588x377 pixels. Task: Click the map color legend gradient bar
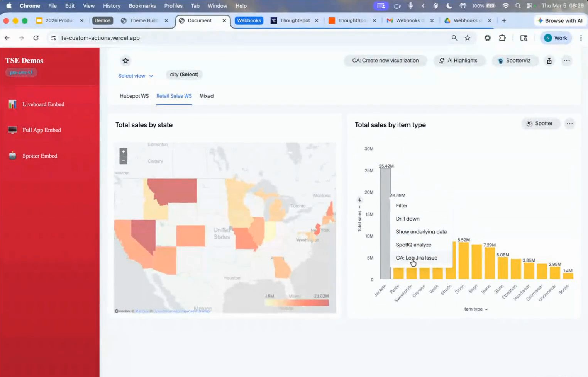pos(297,303)
